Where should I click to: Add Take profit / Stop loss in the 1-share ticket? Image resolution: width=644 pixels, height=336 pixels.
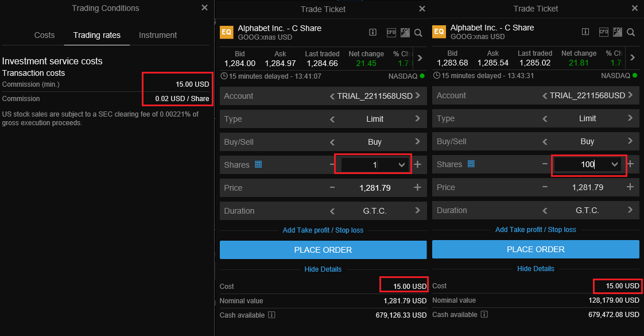click(323, 230)
